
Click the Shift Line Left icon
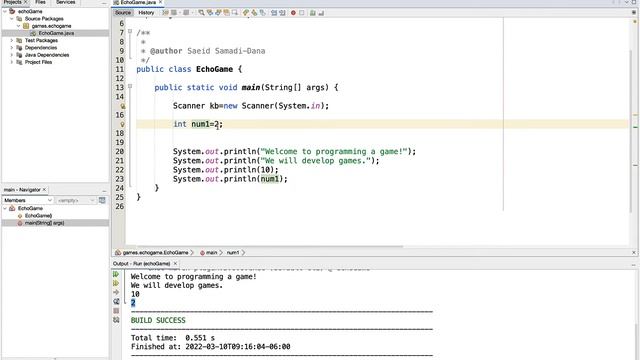tap(274, 13)
